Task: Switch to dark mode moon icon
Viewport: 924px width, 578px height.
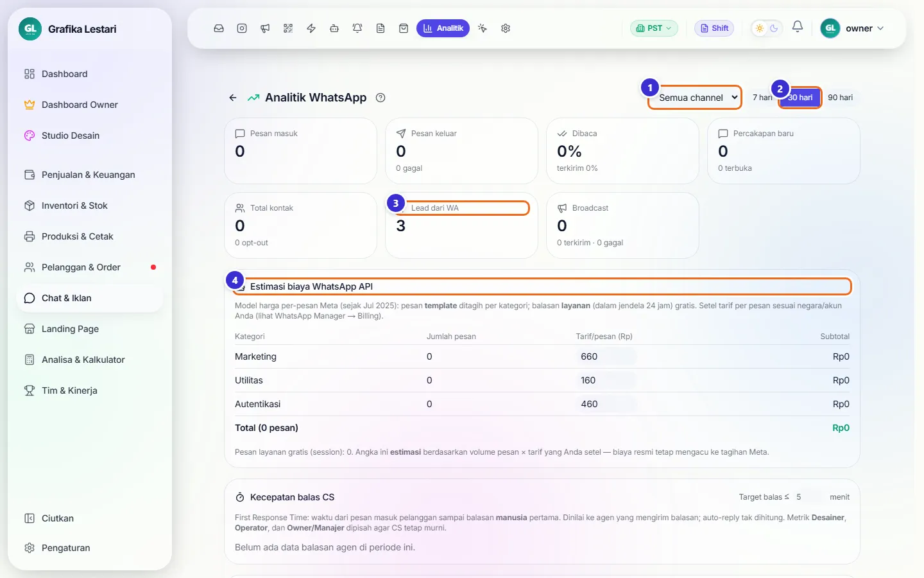Action: click(774, 28)
